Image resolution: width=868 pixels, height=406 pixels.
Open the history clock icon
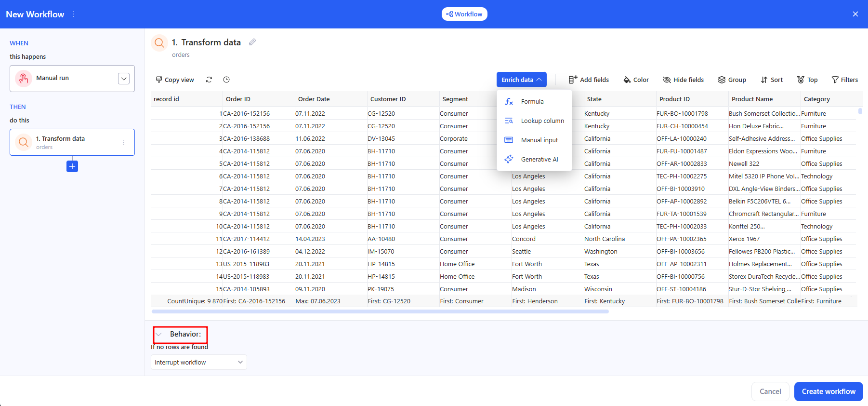point(226,80)
